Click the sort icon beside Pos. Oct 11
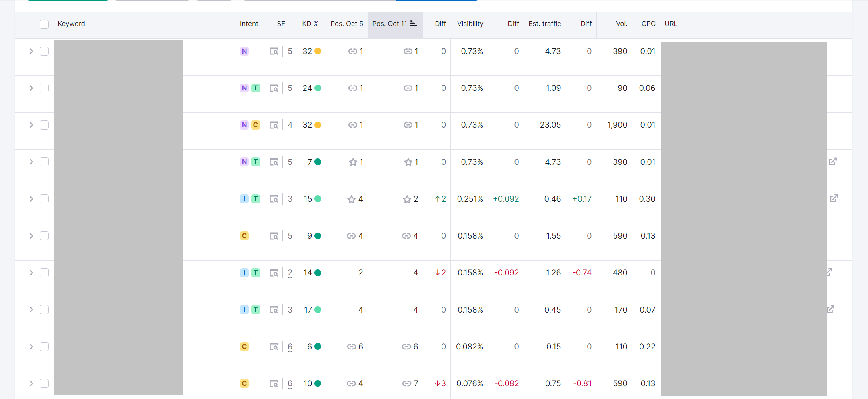 414,24
